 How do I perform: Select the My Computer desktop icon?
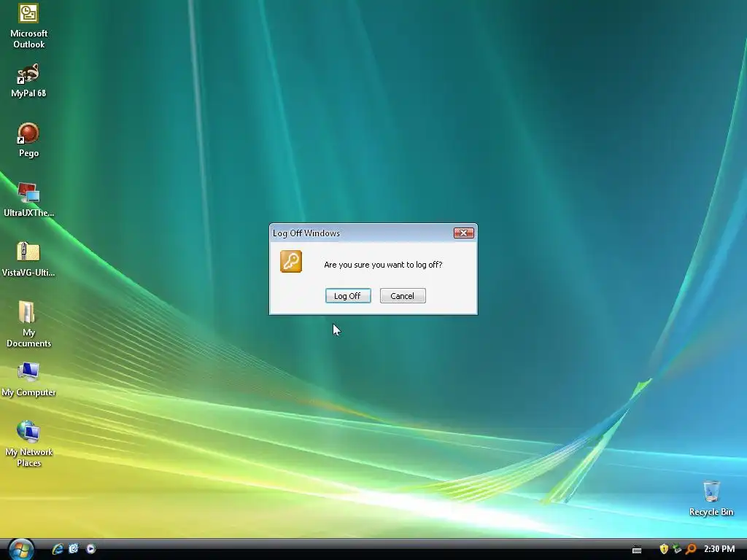click(28, 379)
